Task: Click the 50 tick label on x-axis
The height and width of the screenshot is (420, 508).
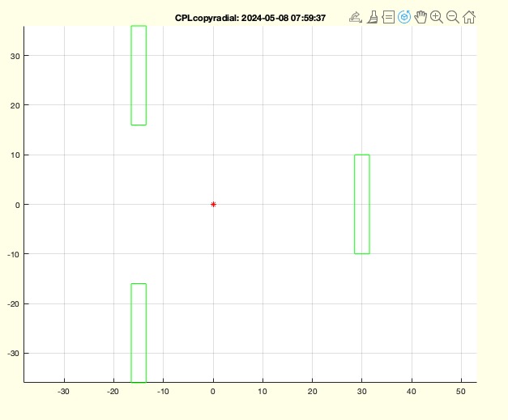Action: [461, 392]
